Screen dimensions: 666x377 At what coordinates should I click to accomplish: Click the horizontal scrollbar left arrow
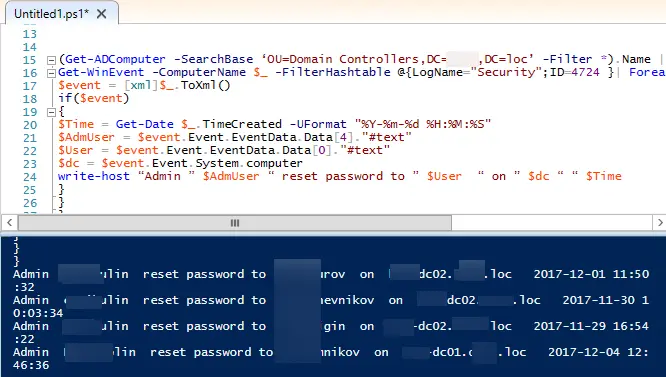pyautogui.click(x=9, y=222)
